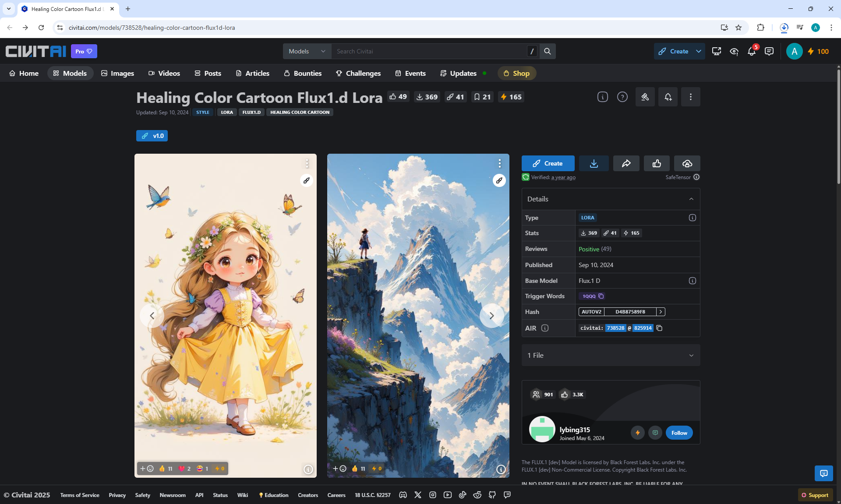Click the Search Civitai input field
This screenshot has height=504, width=841.
[x=429, y=51]
